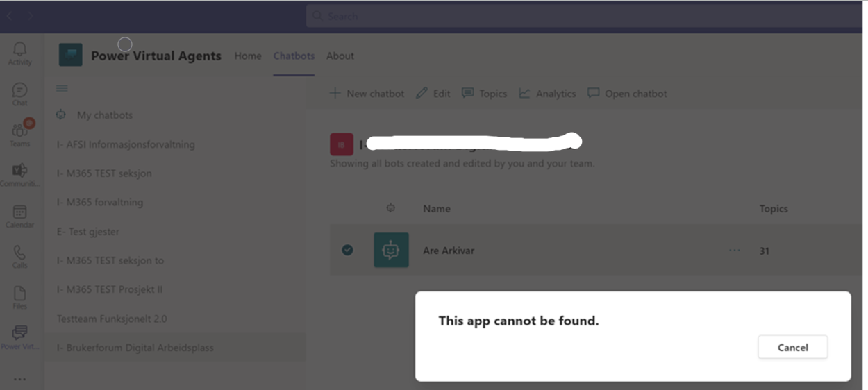Screen dimensions: 868x390
Task: Open the Power Virtual Agents sidebar icon
Action: [x=19, y=337]
